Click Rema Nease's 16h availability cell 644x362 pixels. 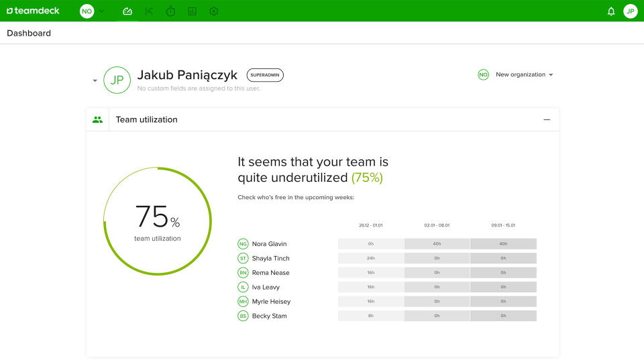tap(371, 273)
